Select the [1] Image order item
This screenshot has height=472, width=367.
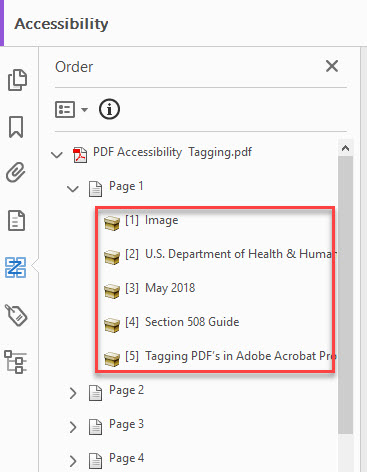[152, 220]
